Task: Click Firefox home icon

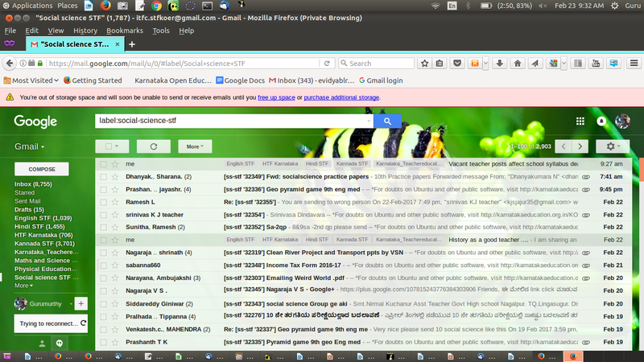Action: pos(518,64)
